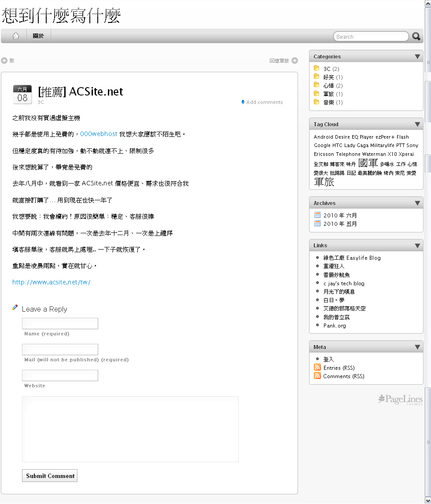
Task: Go to next post 回憶軍旅
Action: pyautogui.click(x=279, y=60)
